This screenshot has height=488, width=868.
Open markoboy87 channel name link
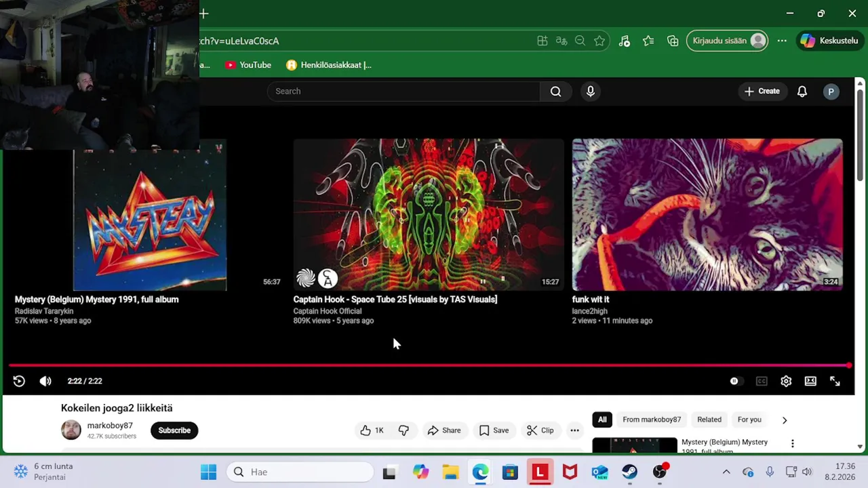click(110, 426)
